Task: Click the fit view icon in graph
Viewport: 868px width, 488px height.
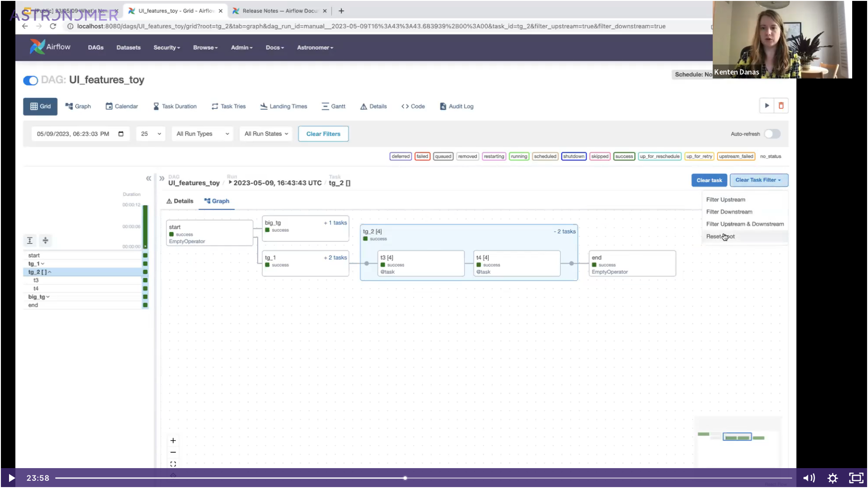Action: pyautogui.click(x=173, y=464)
